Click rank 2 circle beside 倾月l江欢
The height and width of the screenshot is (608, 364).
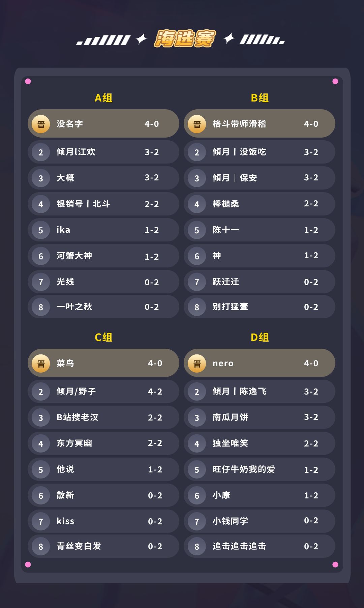pyautogui.click(x=41, y=152)
